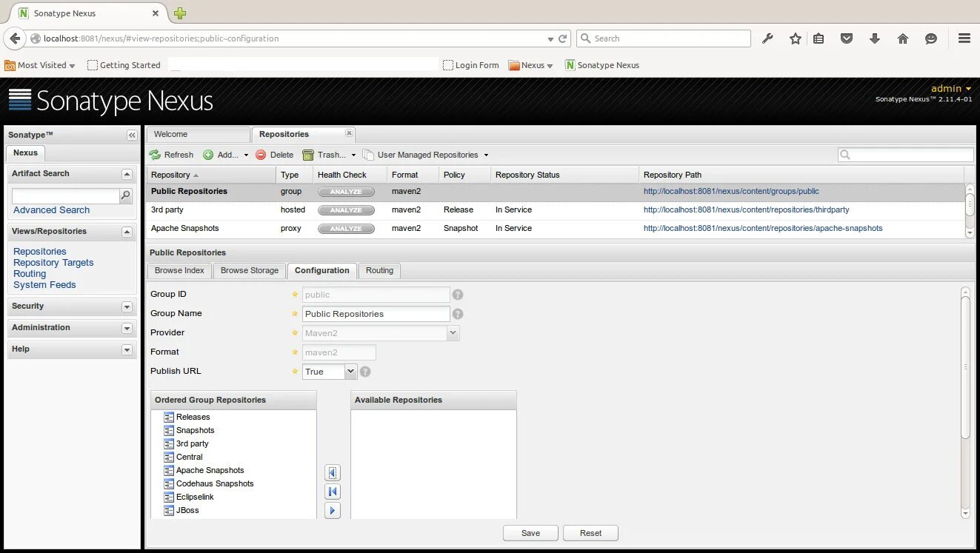Viewport: 980px width, 553px height.
Task: Click the Reset button
Action: click(x=590, y=533)
